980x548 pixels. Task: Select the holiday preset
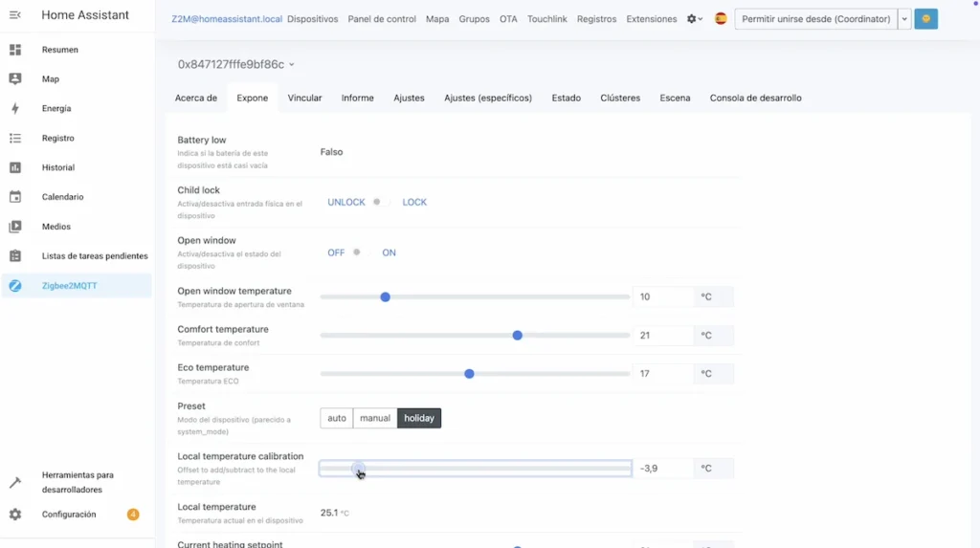[x=419, y=418]
